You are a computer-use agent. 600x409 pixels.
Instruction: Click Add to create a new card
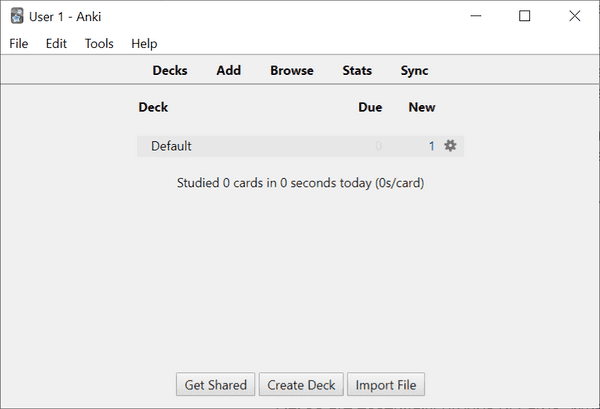229,71
